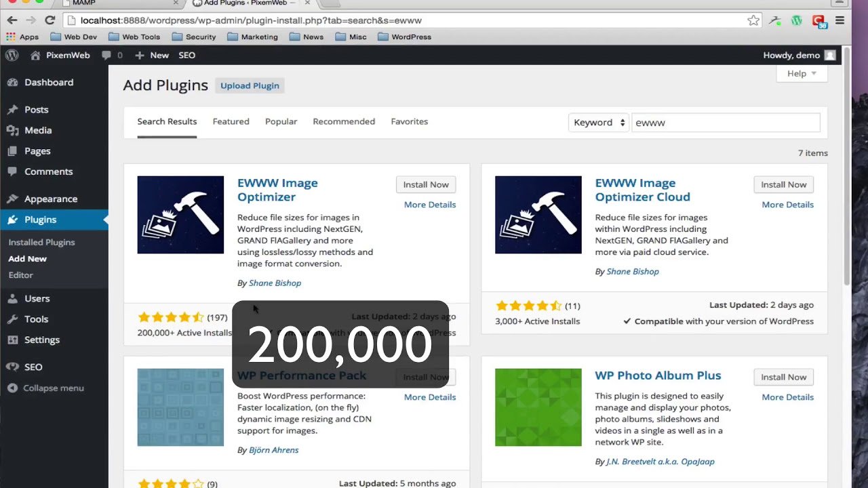Open the Keyword search type dropdown
This screenshot has height=488, width=868.
pos(599,123)
